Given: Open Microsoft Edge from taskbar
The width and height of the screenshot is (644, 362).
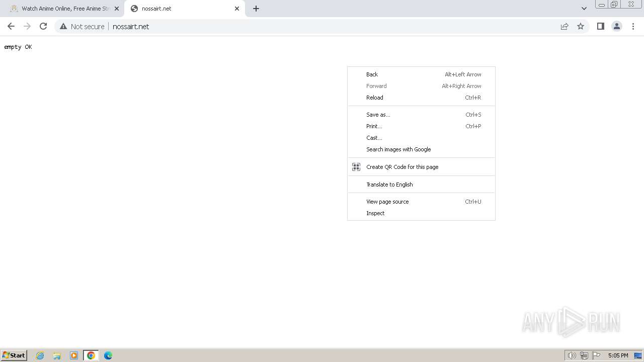Looking at the screenshot, I should [108, 355].
